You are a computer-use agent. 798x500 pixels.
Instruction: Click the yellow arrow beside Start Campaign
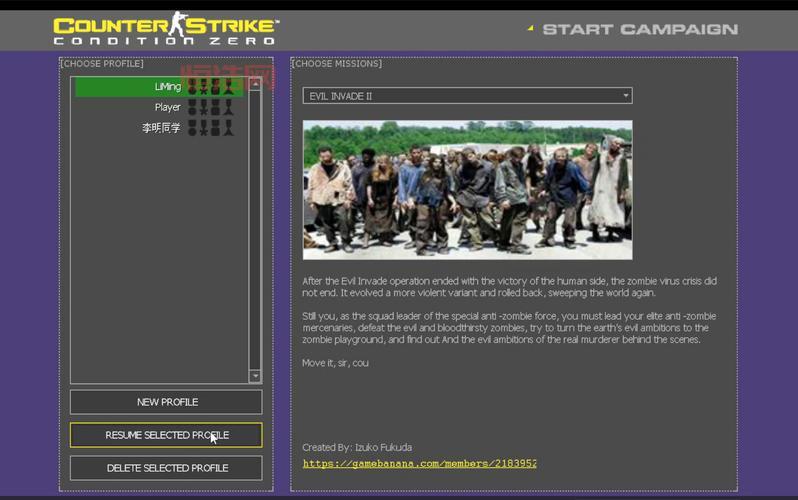pos(530,29)
